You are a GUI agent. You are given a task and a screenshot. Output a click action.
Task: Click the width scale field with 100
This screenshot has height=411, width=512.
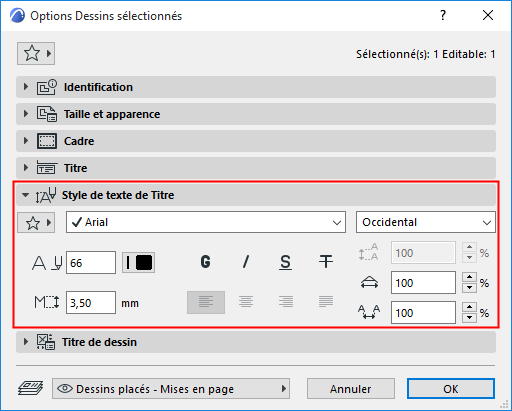pos(423,283)
